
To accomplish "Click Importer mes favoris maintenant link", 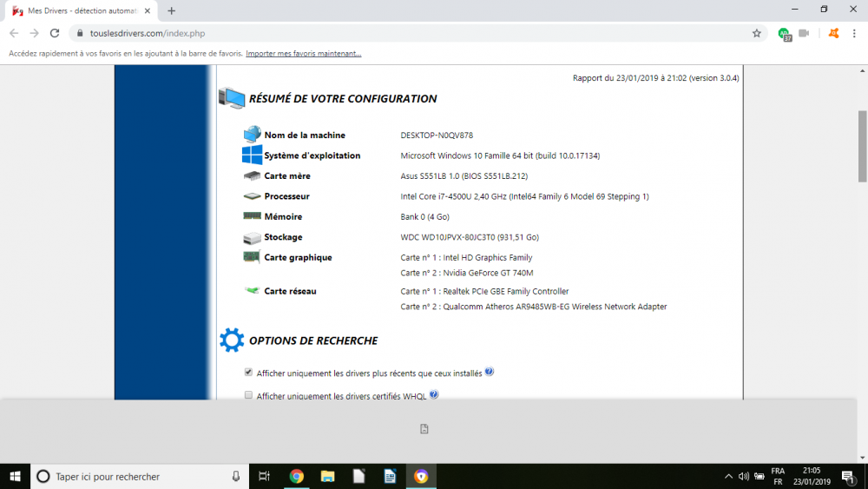I will click(x=303, y=54).
